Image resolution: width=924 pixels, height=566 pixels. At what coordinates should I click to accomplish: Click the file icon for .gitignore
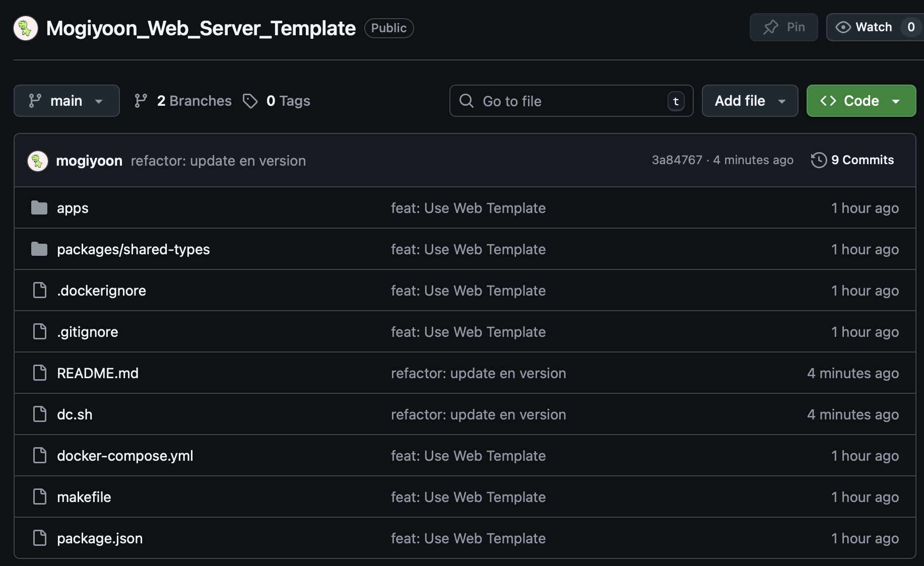pyautogui.click(x=39, y=332)
